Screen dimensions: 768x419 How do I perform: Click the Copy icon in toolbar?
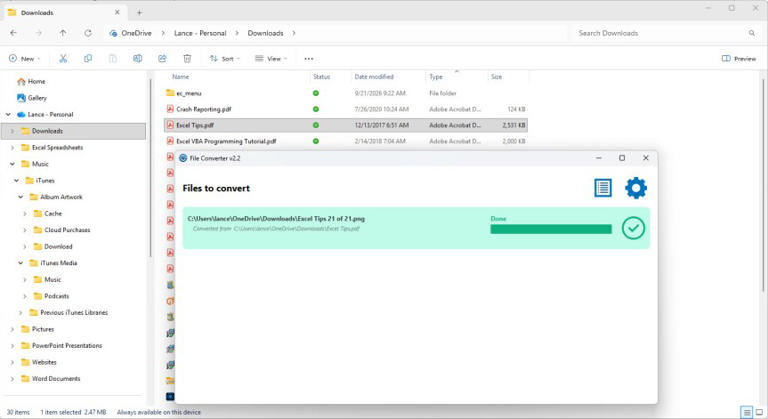88,58
